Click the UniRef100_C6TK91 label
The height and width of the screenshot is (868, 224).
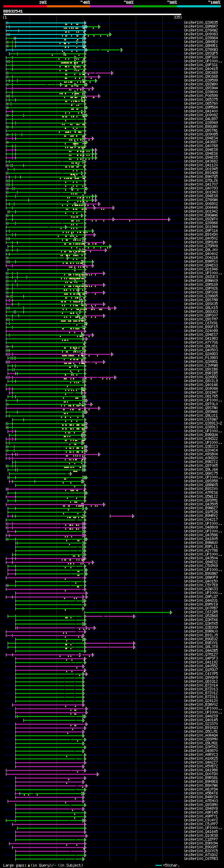[x=201, y=323]
